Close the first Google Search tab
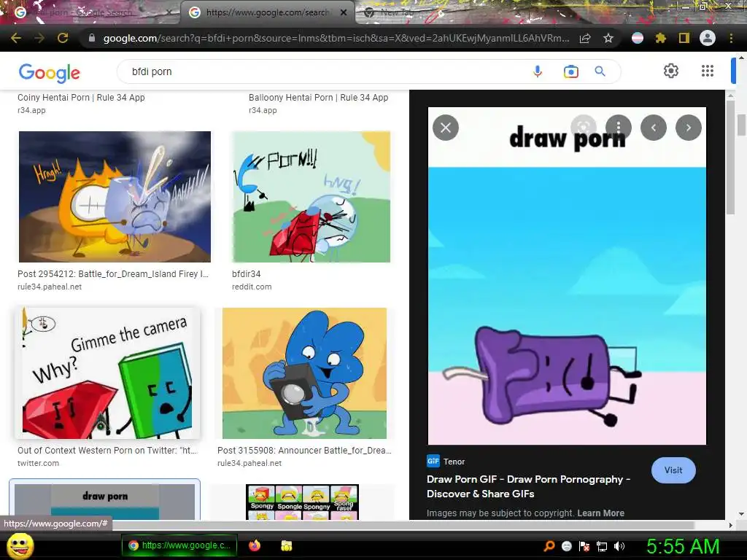 (169, 13)
